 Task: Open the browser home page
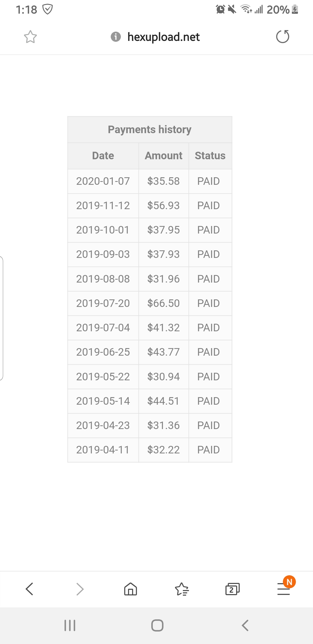point(130,589)
